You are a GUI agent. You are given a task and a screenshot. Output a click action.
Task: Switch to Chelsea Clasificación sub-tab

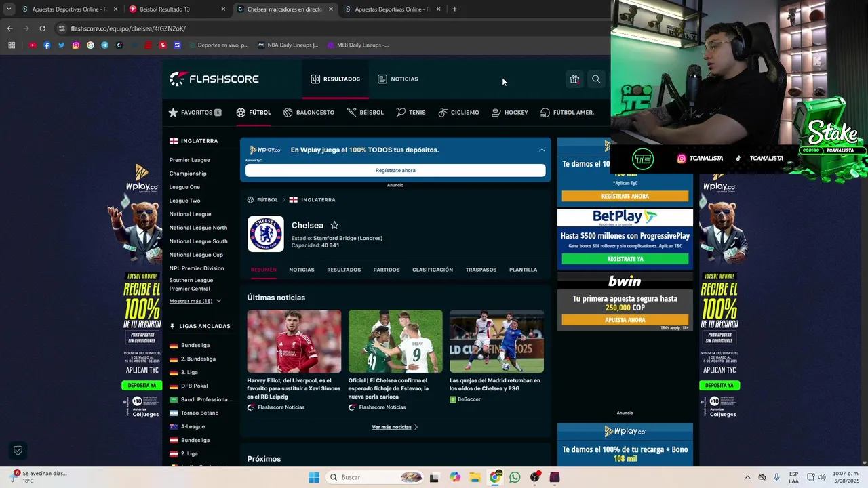pyautogui.click(x=433, y=270)
